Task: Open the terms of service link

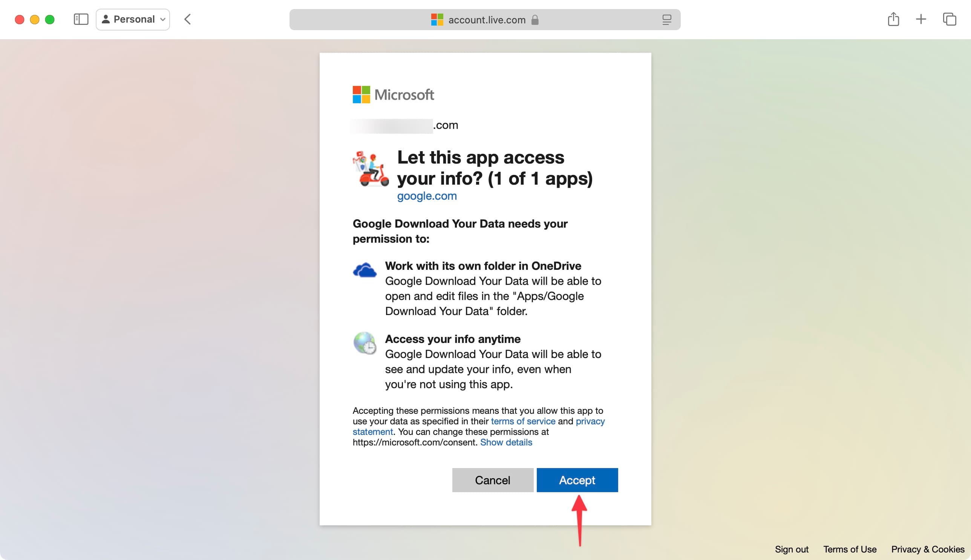Action: tap(523, 421)
